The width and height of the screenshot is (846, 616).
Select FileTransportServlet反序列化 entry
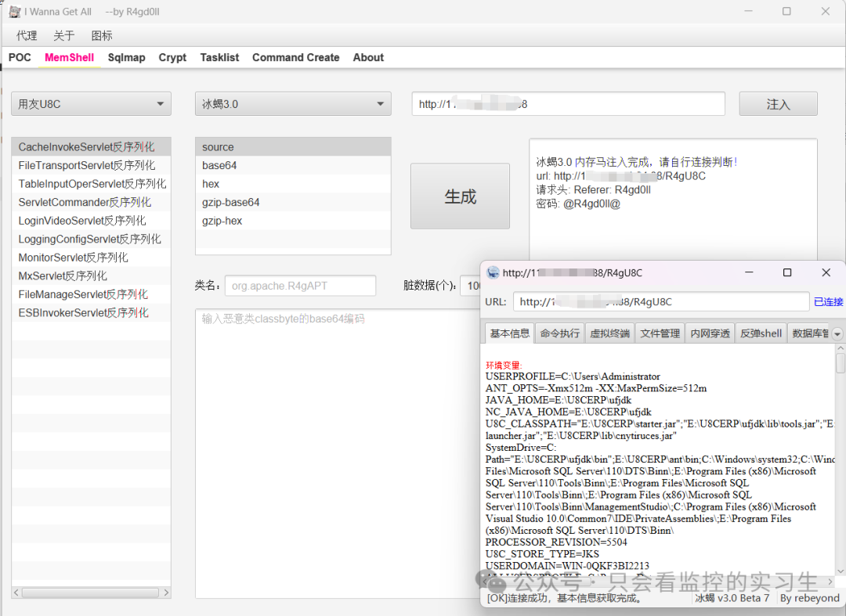click(x=91, y=165)
